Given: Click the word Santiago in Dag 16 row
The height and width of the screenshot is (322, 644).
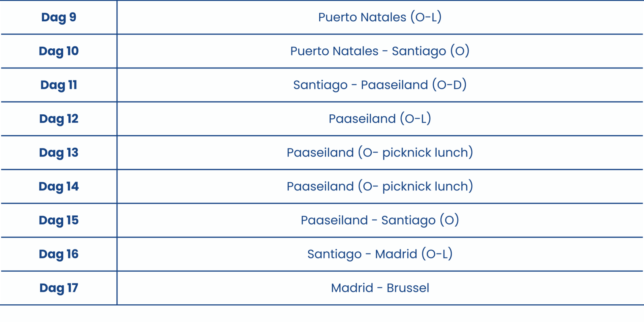Looking at the screenshot, I should pos(334,254).
